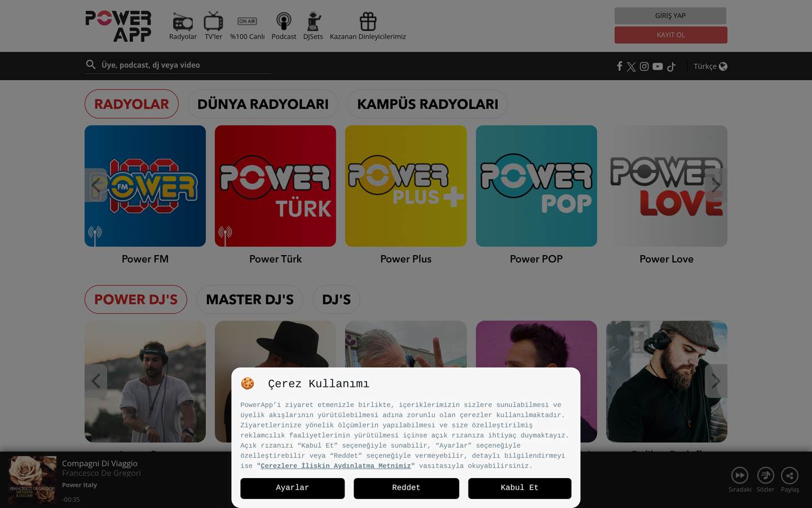The image size is (812, 508).
Task: Open Kazanan Dinleyicilerimiz gift icon
Action: click(x=368, y=21)
